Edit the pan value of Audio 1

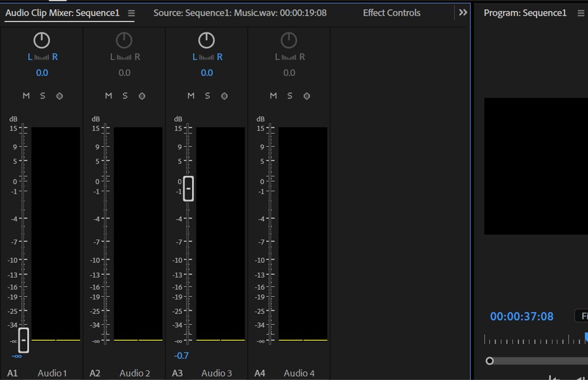(x=42, y=72)
